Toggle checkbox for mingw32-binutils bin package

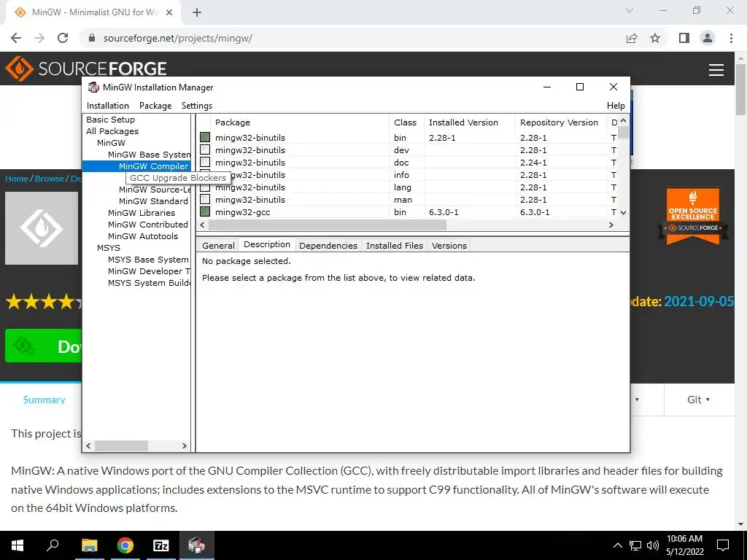click(x=205, y=137)
